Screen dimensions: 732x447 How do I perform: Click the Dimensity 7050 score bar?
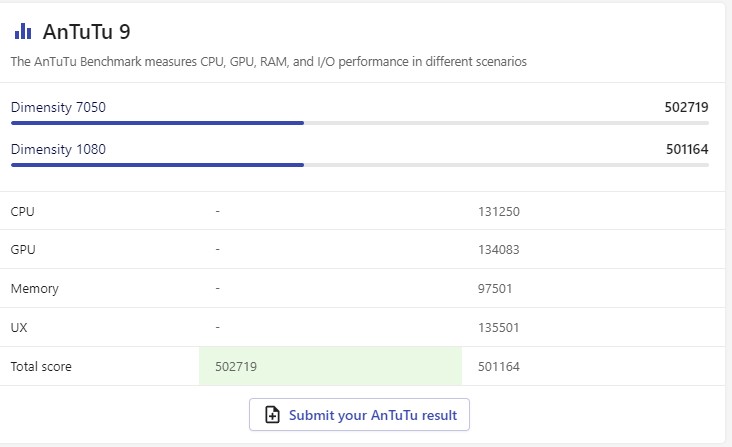pyautogui.click(x=157, y=123)
